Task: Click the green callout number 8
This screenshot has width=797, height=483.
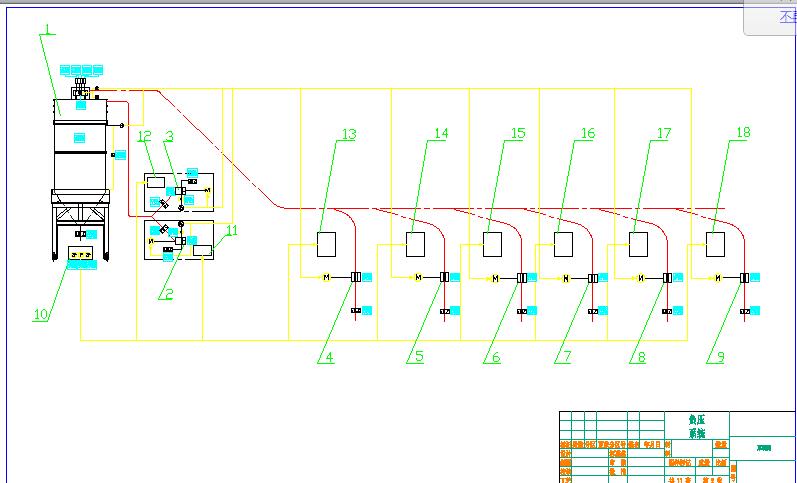Action: pos(641,357)
